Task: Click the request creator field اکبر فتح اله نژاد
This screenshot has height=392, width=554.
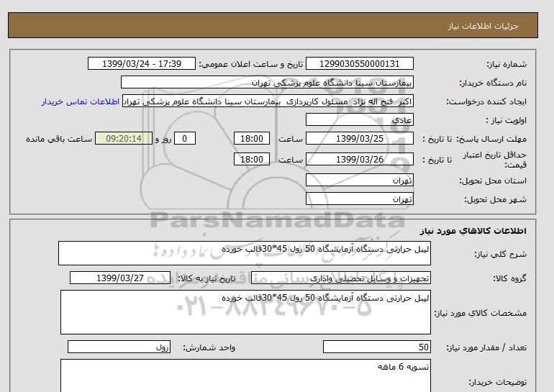Action: (268, 101)
